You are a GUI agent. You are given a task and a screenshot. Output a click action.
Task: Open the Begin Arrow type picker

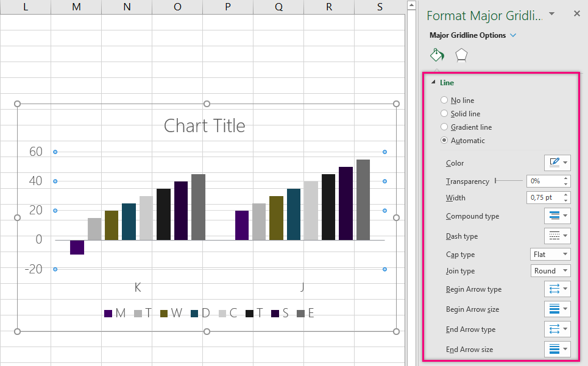click(558, 289)
